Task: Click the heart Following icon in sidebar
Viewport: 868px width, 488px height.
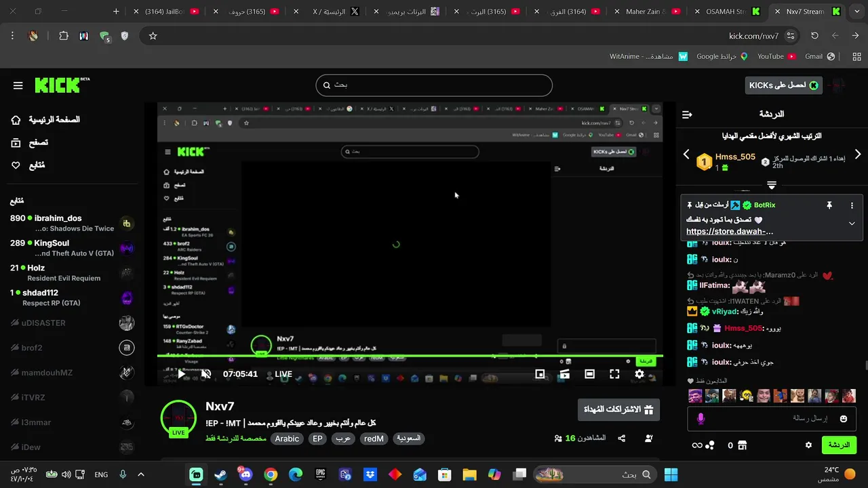Action: pos(16,165)
